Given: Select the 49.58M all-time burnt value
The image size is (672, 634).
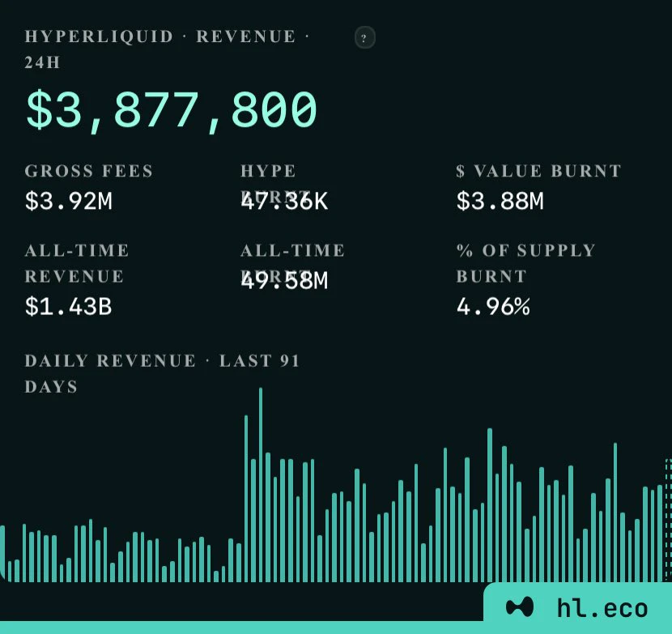Looking at the screenshot, I should 284,280.
